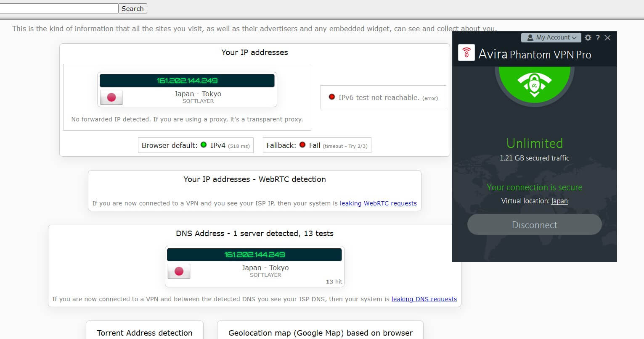Open Avira settings gear icon
The height and width of the screenshot is (339, 644).
pyautogui.click(x=588, y=37)
